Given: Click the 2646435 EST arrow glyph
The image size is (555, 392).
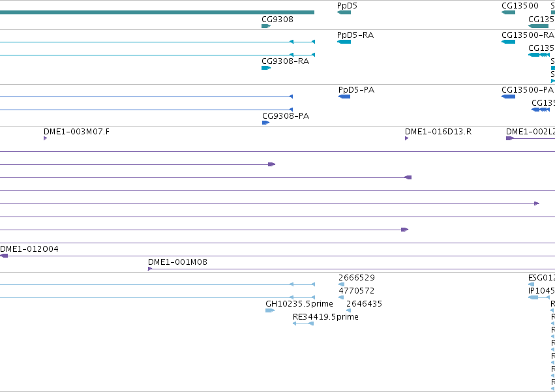Looking at the screenshot, I should (349, 310).
